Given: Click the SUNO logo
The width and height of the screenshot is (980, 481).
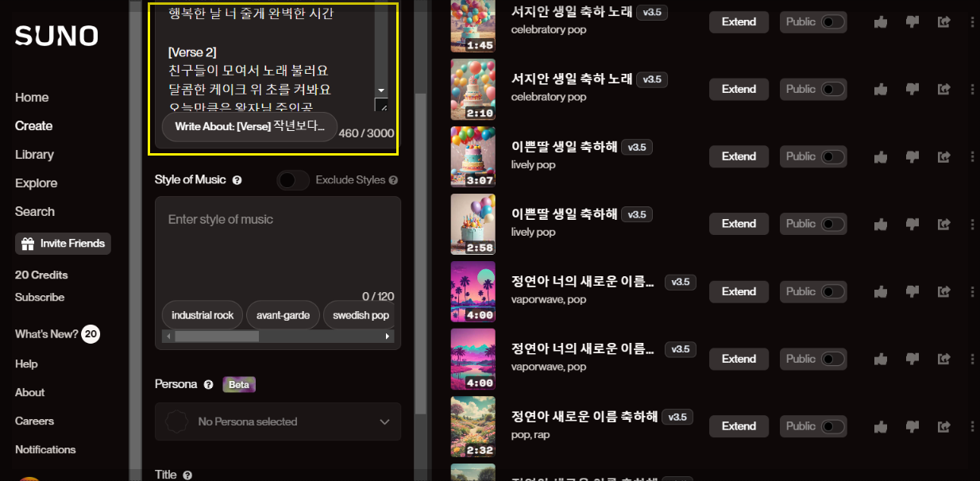Looking at the screenshot, I should pos(56,36).
